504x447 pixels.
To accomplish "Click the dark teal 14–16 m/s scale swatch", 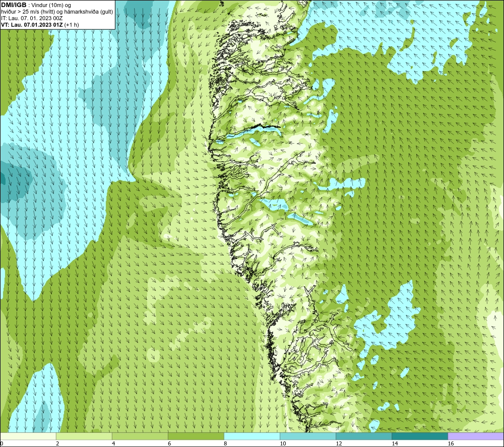I will (419, 436).
